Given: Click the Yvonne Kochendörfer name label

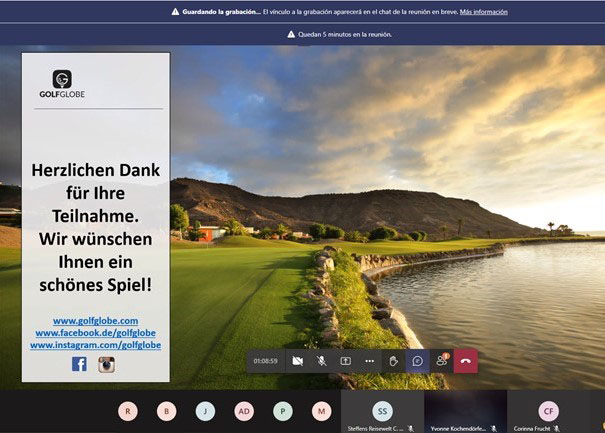Looking at the screenshot, I should tap(458, 428).
